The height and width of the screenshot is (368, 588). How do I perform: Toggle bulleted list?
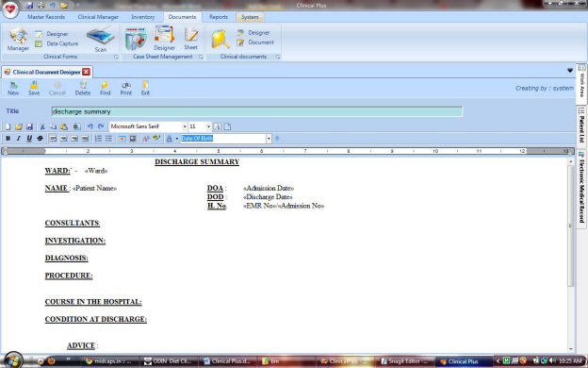click(108, 139)
